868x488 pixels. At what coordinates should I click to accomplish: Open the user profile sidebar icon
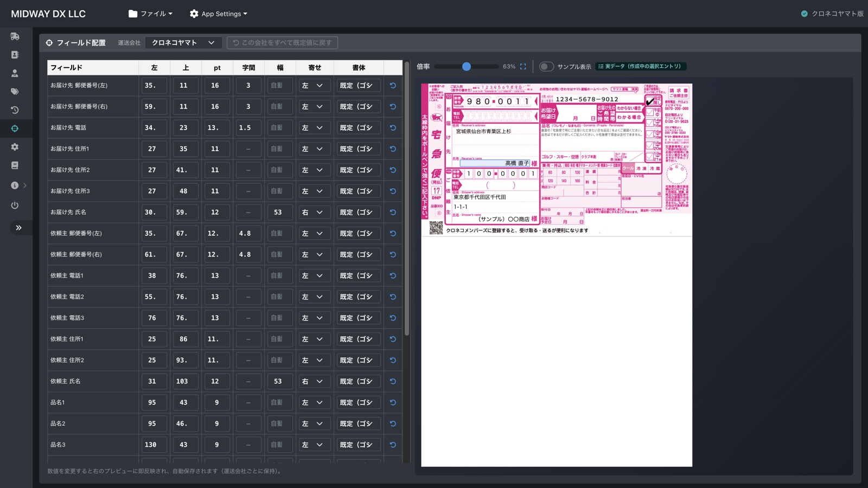(x=15, y=73)
